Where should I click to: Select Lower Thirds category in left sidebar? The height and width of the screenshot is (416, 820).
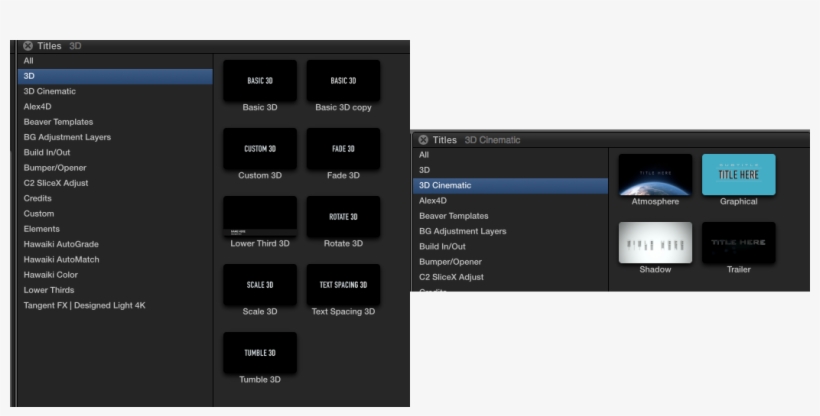(50, 290)
